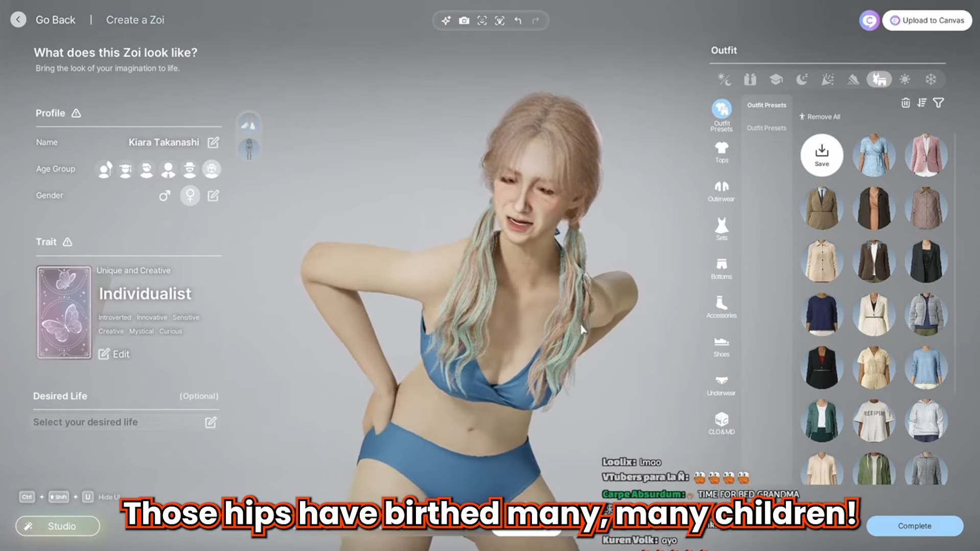Click the redo arrow in top toolbar

point(535,20)
